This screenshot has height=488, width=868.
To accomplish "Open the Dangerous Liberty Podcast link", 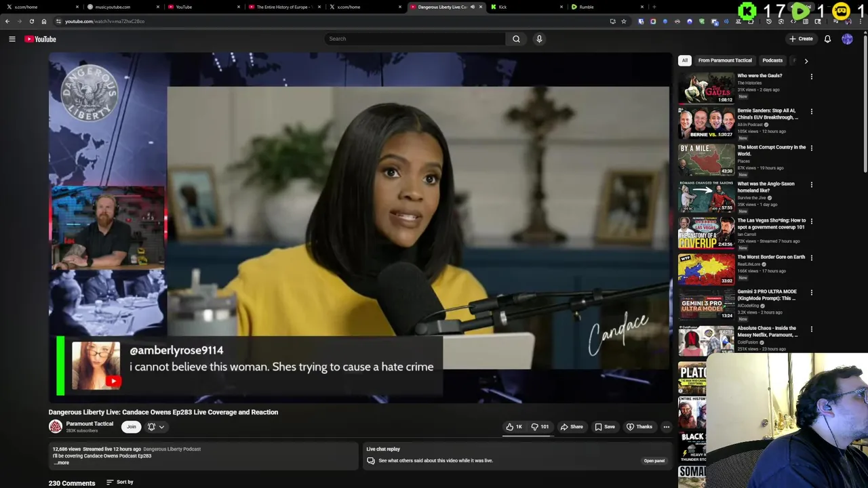I will click(x=172, y=449).
